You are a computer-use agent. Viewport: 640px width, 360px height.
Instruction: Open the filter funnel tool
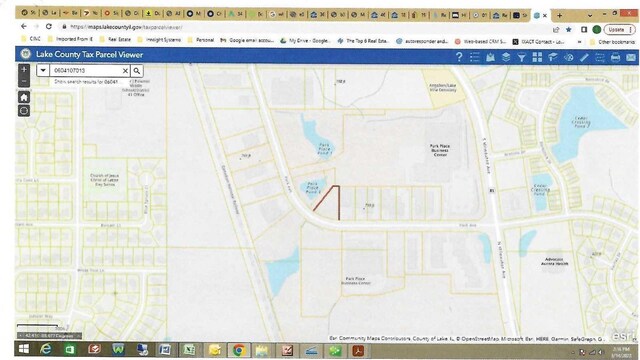click(521, 58)
